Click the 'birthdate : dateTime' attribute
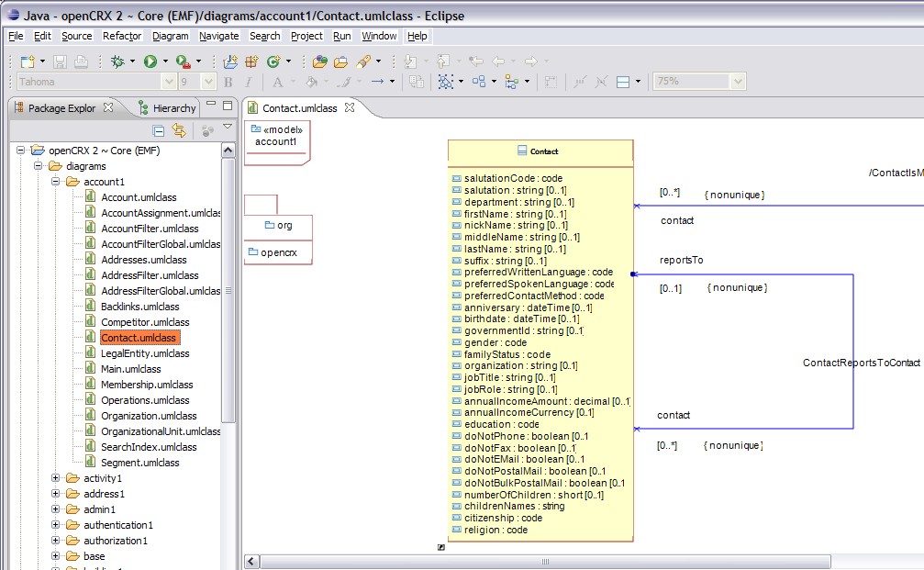 tap(516, 319)
